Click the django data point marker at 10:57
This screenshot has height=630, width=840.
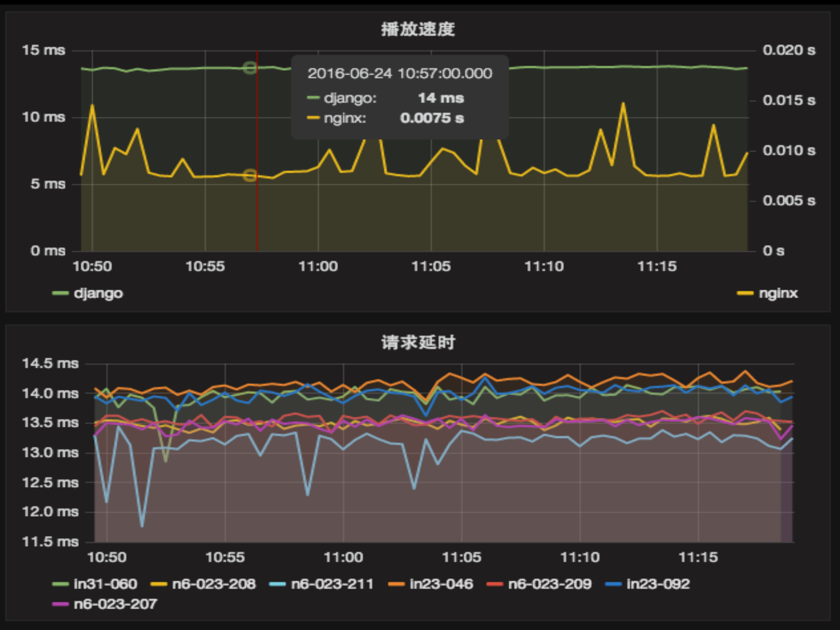250,68
